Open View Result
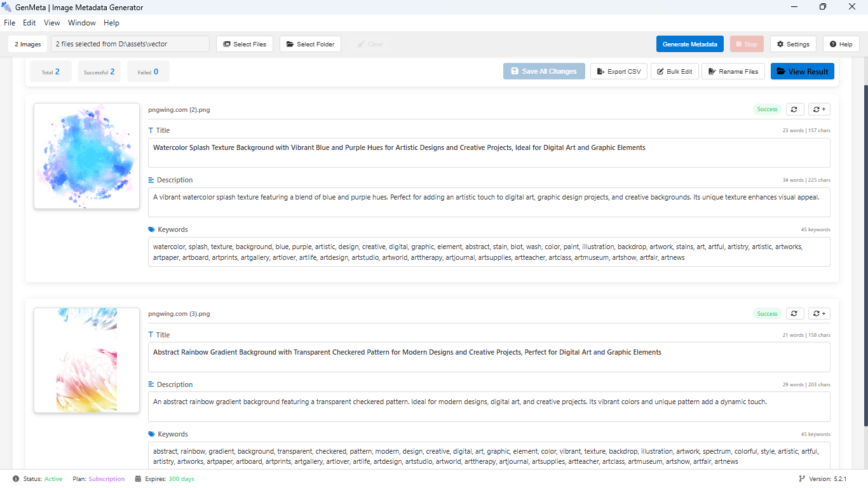Viewport: 868px width, 488px height. pyautogui.click(x=802, y=71)
